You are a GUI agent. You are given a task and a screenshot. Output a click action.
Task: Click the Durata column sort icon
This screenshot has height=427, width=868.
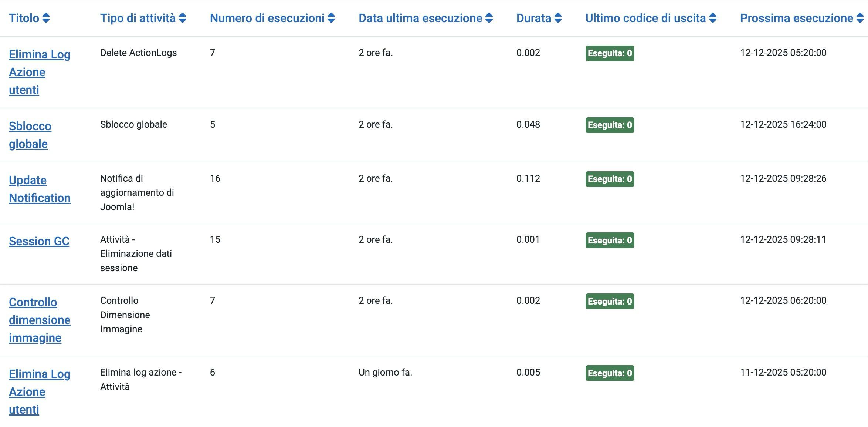click(x=558, y=18)
